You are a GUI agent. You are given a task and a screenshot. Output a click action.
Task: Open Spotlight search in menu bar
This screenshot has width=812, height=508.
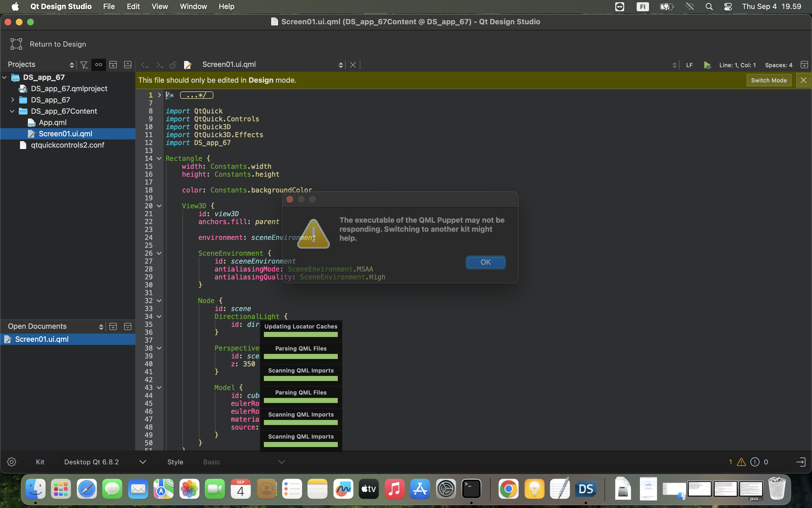coord(709,6)
